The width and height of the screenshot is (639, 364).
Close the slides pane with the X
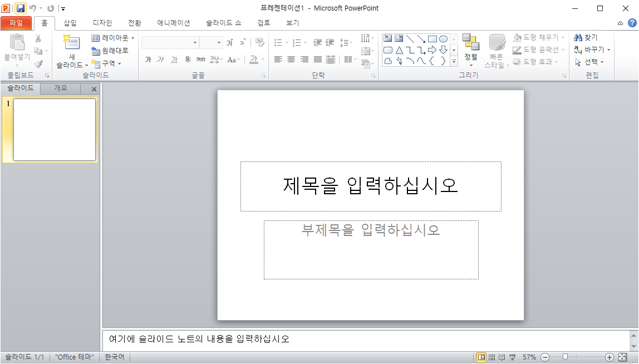pos(94,89)
